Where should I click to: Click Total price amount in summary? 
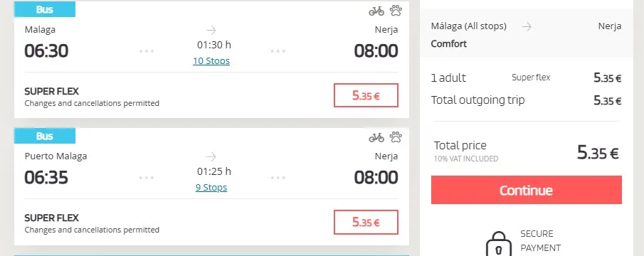[x=598, y=153]
